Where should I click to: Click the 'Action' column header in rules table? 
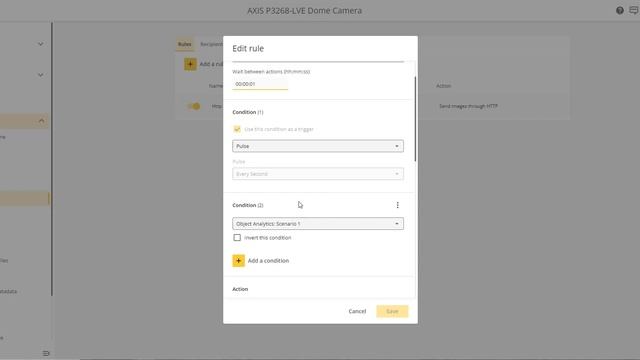tap(443, 86)
